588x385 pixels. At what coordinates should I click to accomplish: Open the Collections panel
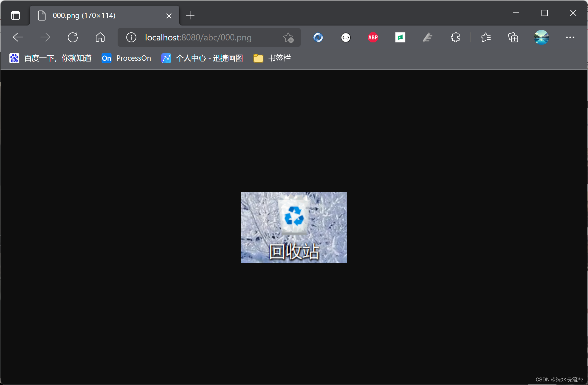(x=513, y=37)
